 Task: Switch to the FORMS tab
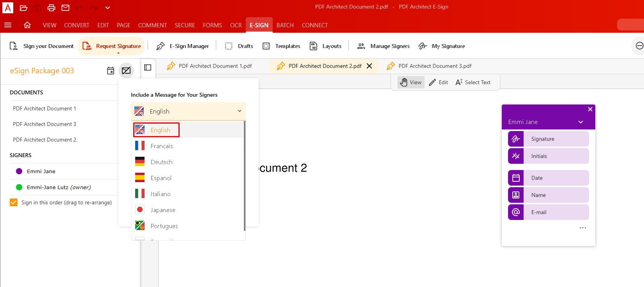tap(212, 25)
